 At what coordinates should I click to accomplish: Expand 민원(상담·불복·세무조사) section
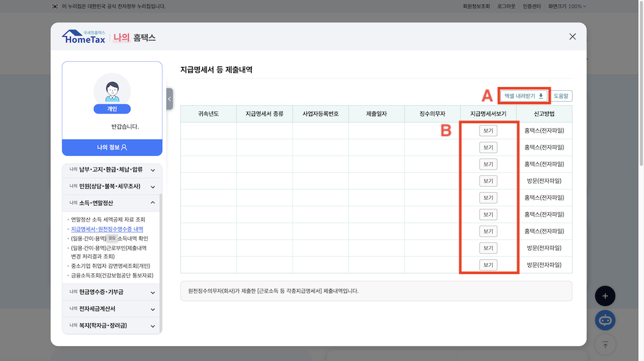(x=112, y=186)
